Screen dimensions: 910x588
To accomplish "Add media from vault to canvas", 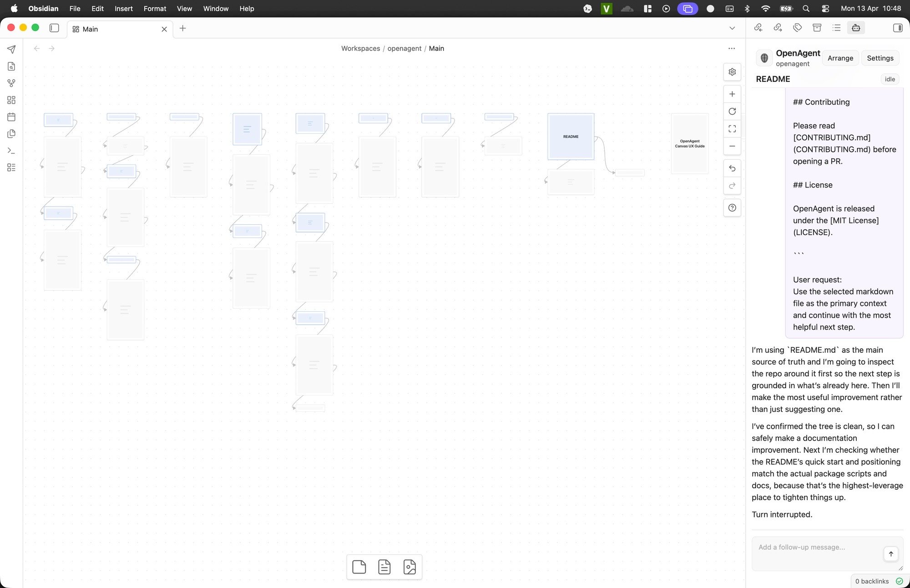I will 409,567.
